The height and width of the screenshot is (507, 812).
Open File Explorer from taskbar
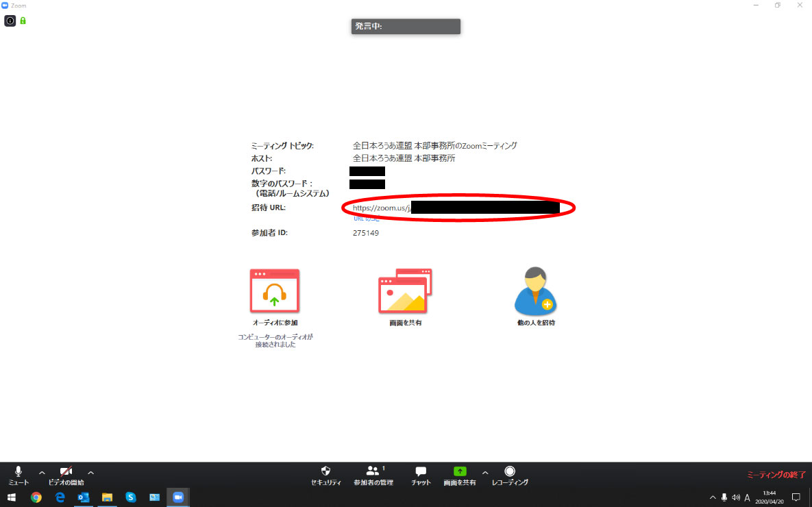coord(107,497)
